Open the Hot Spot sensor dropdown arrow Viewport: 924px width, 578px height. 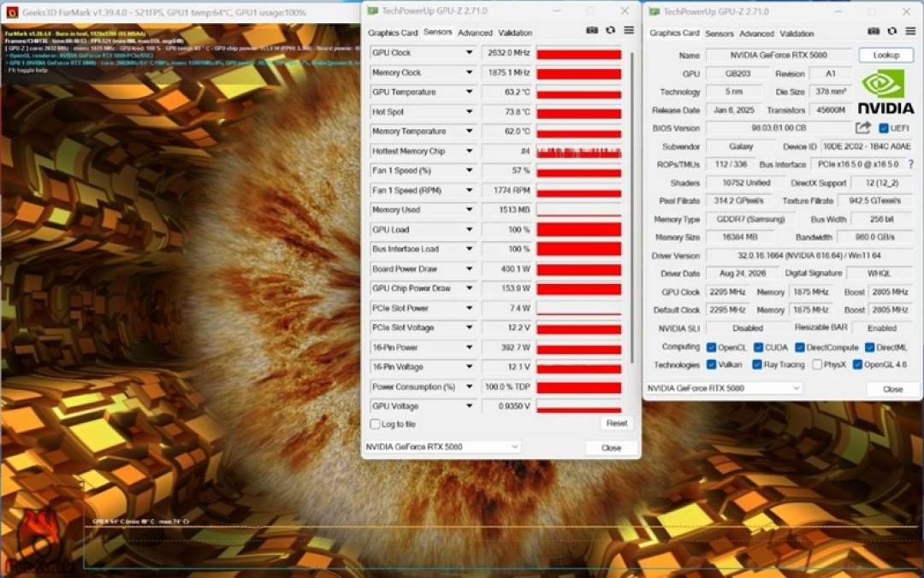469,111
